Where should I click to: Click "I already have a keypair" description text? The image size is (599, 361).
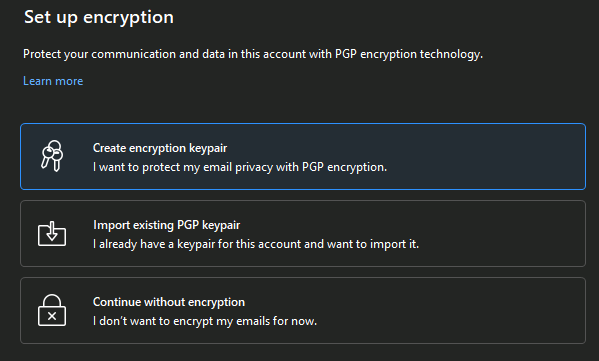tap(154, 244)
